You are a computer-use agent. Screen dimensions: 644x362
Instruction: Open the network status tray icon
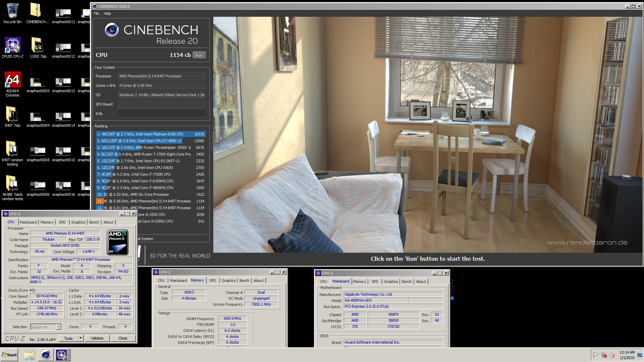pyautogui.click(x=604, y=355)
